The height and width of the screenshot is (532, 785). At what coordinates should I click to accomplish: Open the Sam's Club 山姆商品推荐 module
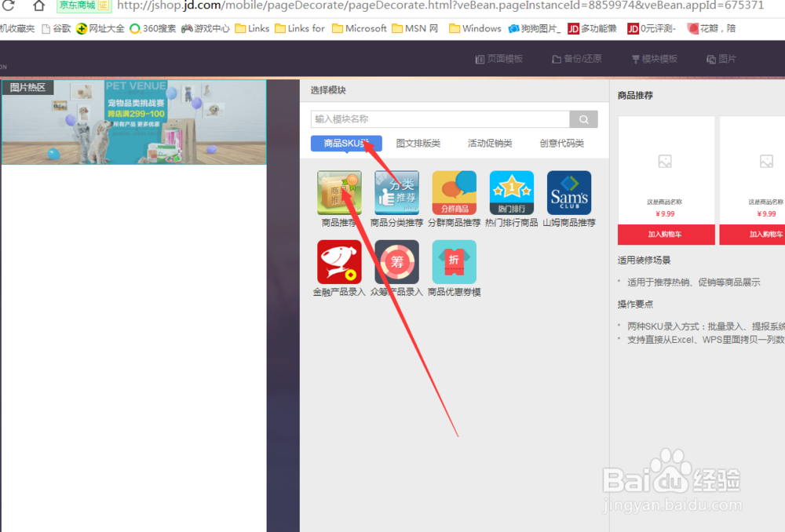pyautogui.click(x=569, y=193)
